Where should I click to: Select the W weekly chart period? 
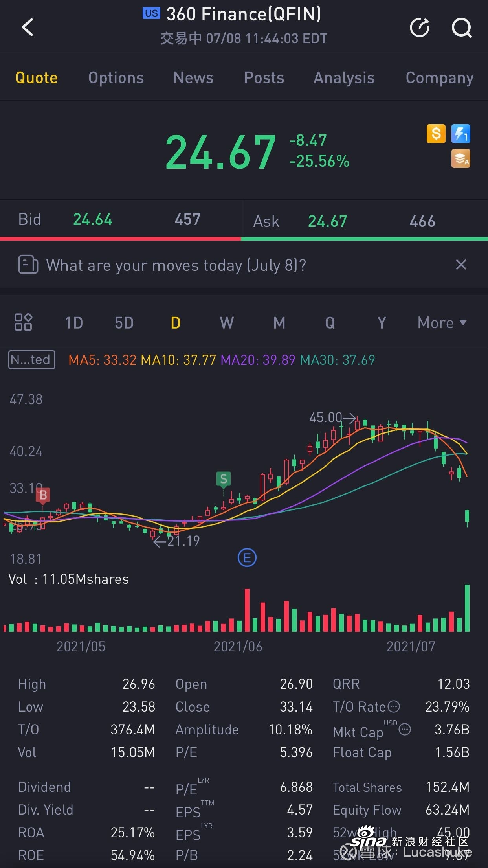[x=227, y=323]
